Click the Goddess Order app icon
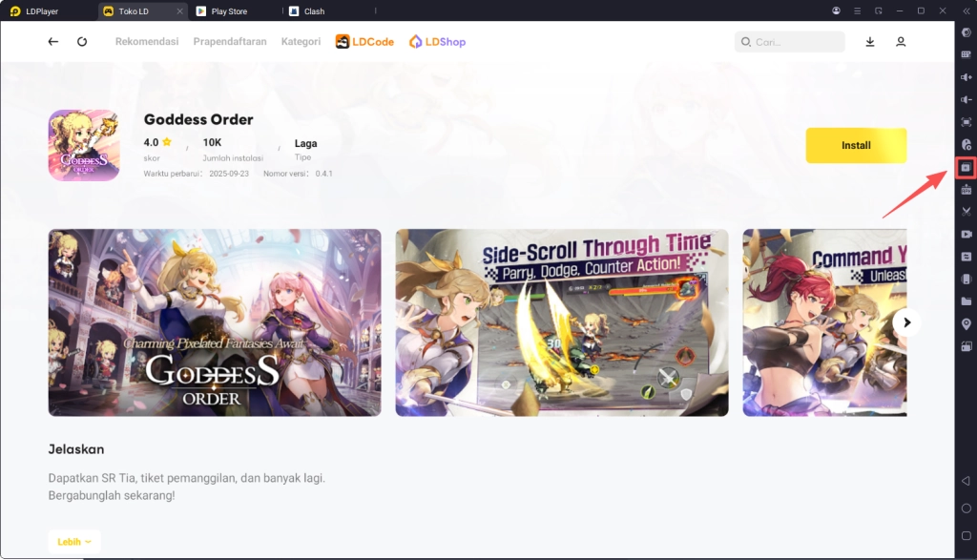Image resolution: width=977 pixels, height=560 pixels. pos(84,145)
